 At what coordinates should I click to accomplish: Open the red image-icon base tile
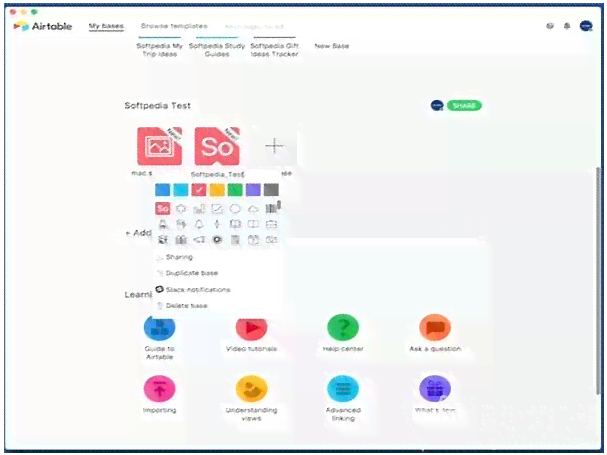[159, 147]
